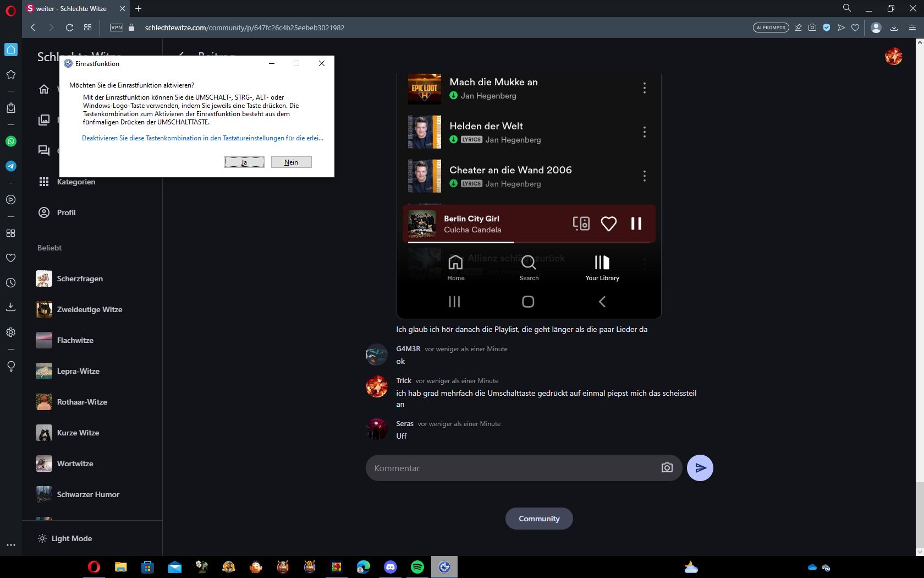Select the Flachwitze category
The height and width of the screenshot is (578, 924).
tap(75, 340)
